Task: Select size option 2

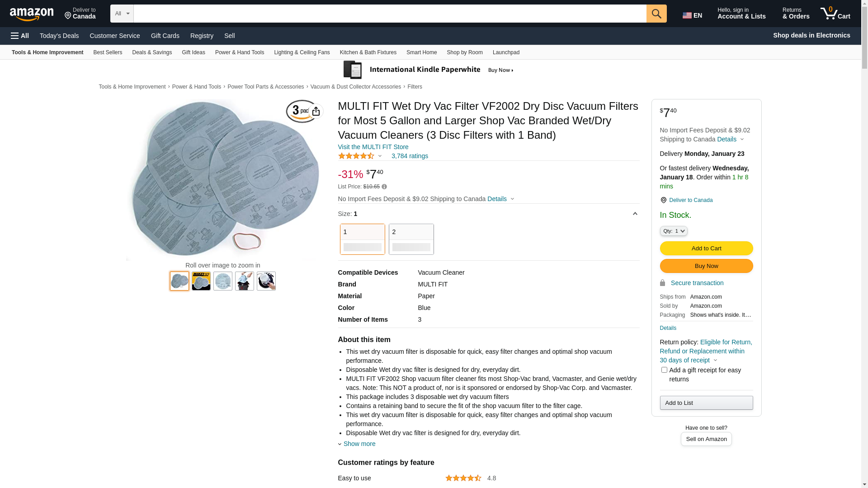Action: [411, 239]
